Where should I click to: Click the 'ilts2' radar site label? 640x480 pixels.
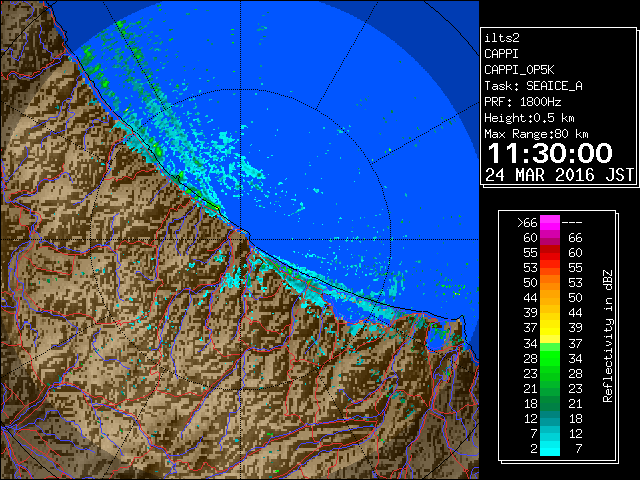pyautogui.click(x=502, y=38)
